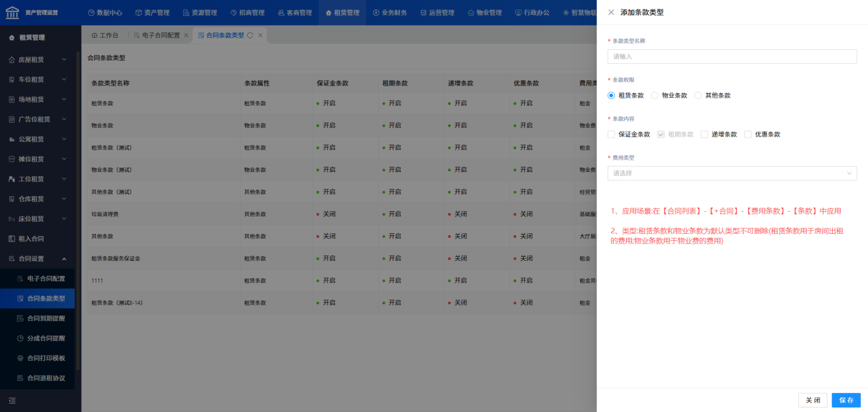
Task: Select the 物业条款 radio button
Action: [654, 95]
